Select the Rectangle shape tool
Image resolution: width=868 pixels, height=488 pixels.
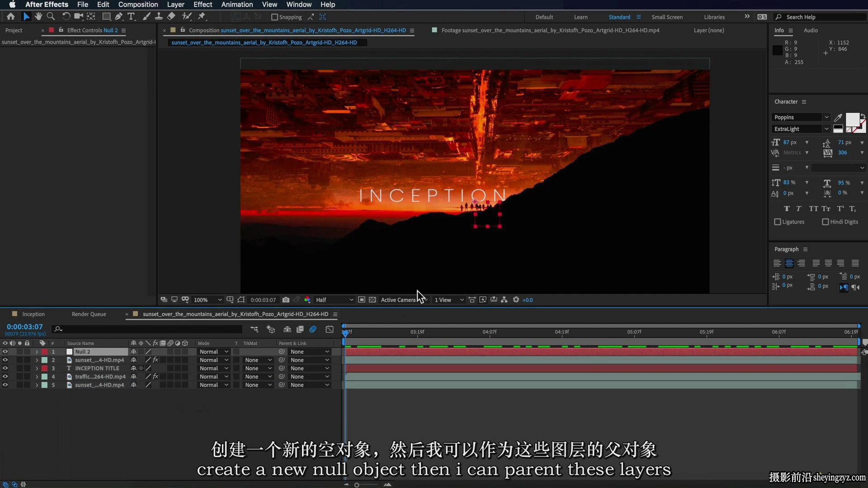[x=107, y=17]
